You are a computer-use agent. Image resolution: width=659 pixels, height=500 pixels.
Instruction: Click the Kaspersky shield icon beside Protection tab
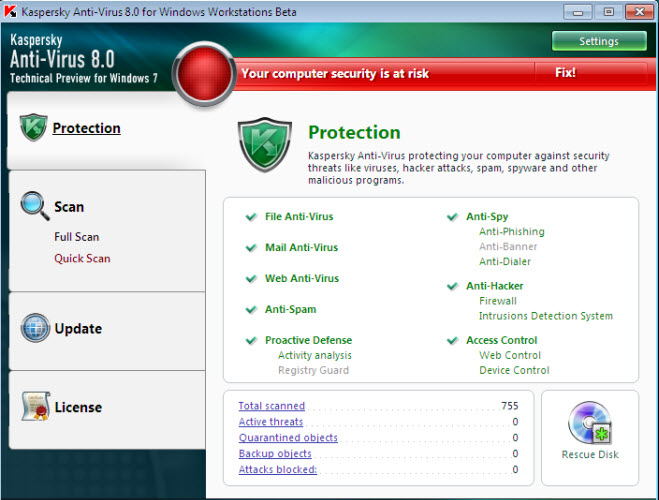[x=33, y=127]
